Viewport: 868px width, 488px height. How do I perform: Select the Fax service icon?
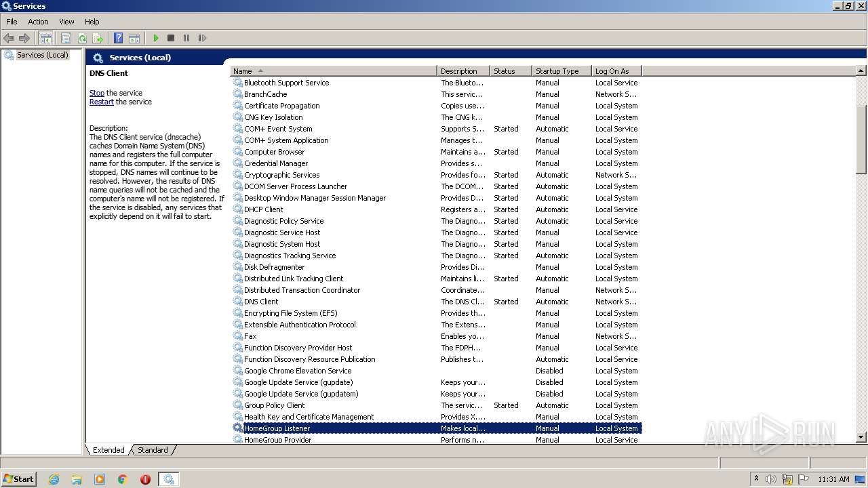[238, 336]
